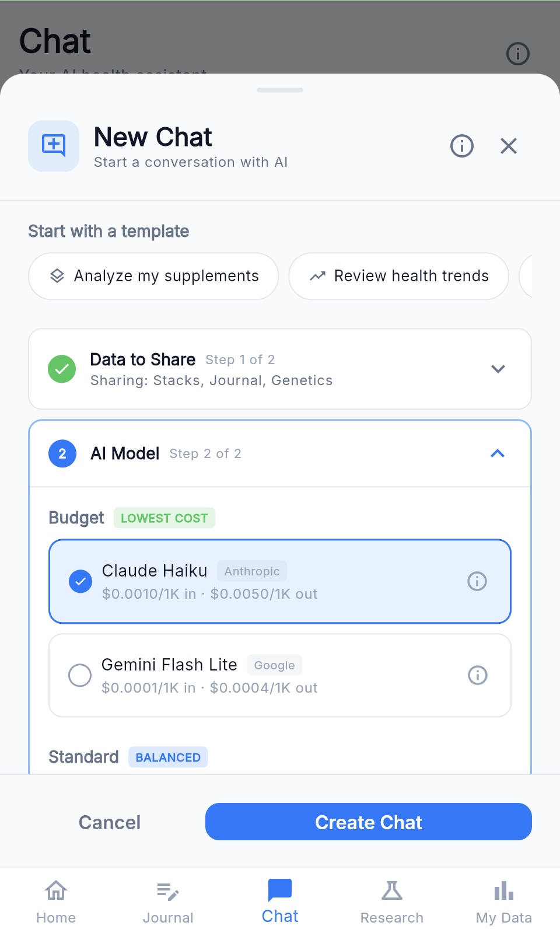Click Cancel to dismiss new chat
The width and height of the screenshot is (560, 936).
click(110, 822)
